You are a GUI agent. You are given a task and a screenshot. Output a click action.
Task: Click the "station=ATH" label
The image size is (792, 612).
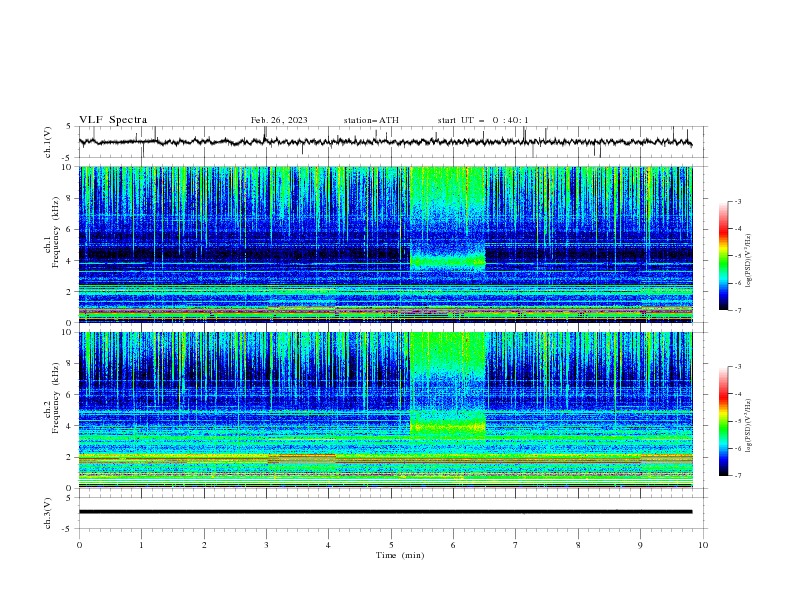[x=371, y=120]
